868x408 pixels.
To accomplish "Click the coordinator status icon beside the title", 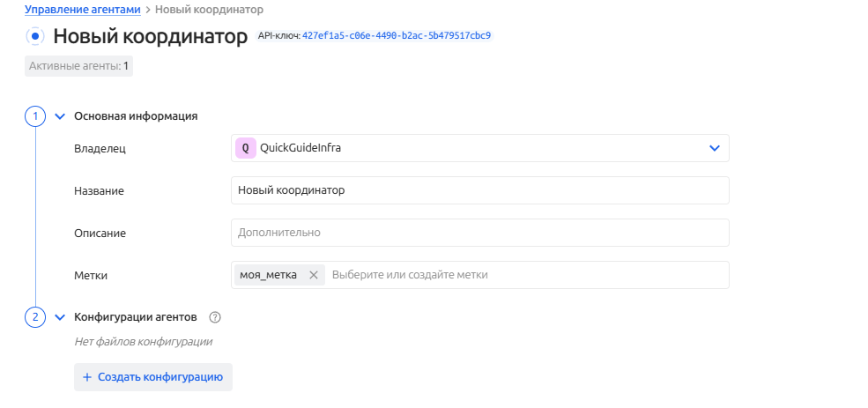I will point(35,37).
